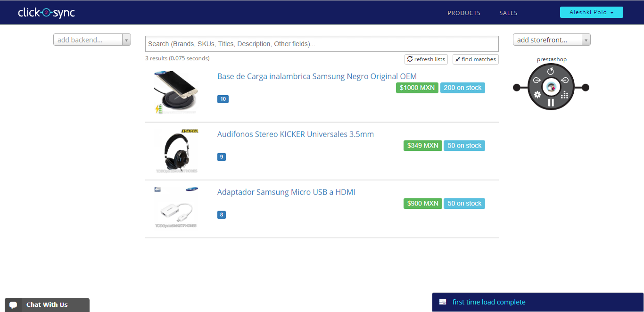Viewport: 644px width, 312px height.
Task: Click the click2sync logo
Action: coord(47,13)
